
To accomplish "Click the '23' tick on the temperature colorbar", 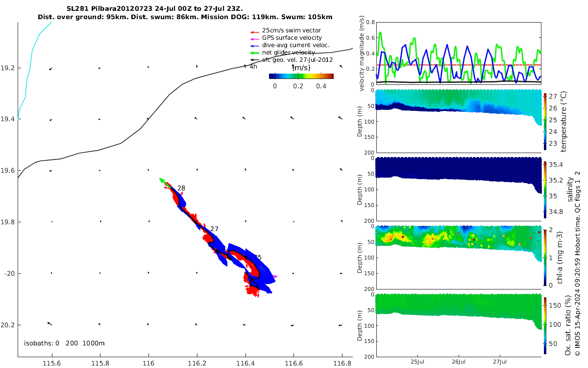I will (552, 144).
